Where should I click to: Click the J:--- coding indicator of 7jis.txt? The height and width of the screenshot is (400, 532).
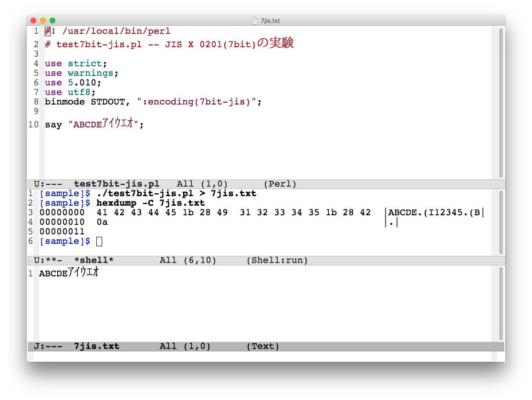pos(48,347)
